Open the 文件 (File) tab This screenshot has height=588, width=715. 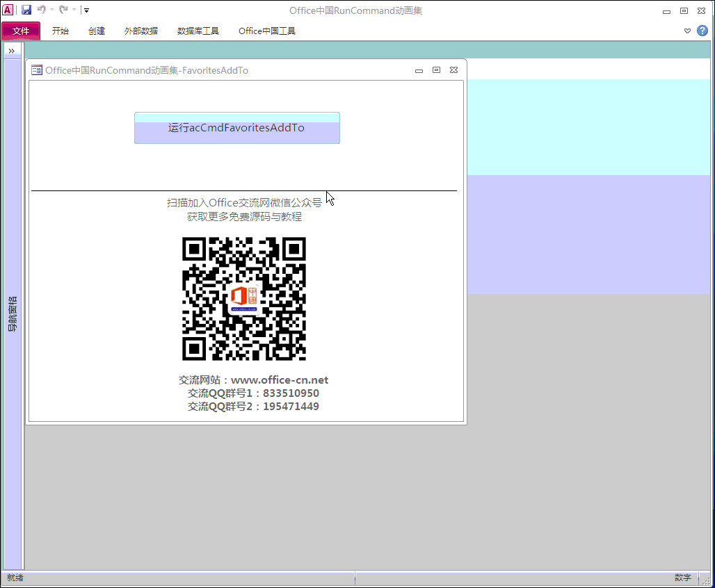point(21,31)
